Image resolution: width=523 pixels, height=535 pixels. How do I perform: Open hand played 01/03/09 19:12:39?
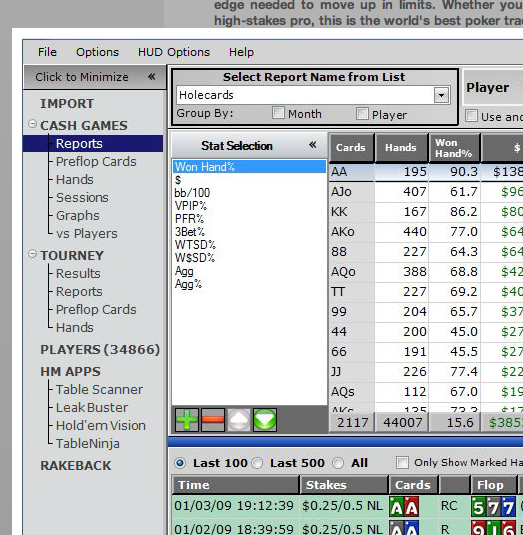347,506
